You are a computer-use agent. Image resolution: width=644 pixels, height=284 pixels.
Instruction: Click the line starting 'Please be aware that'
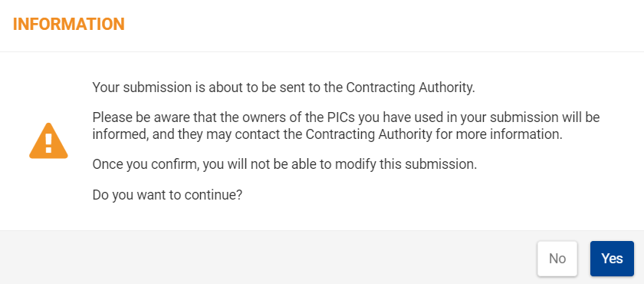[x=346, y=117]
